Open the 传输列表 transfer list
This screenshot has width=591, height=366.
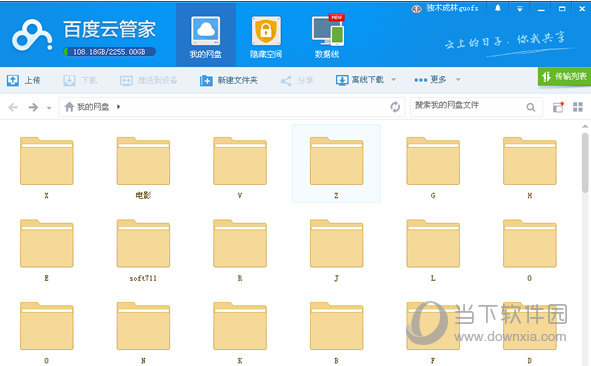coord(564,77)
